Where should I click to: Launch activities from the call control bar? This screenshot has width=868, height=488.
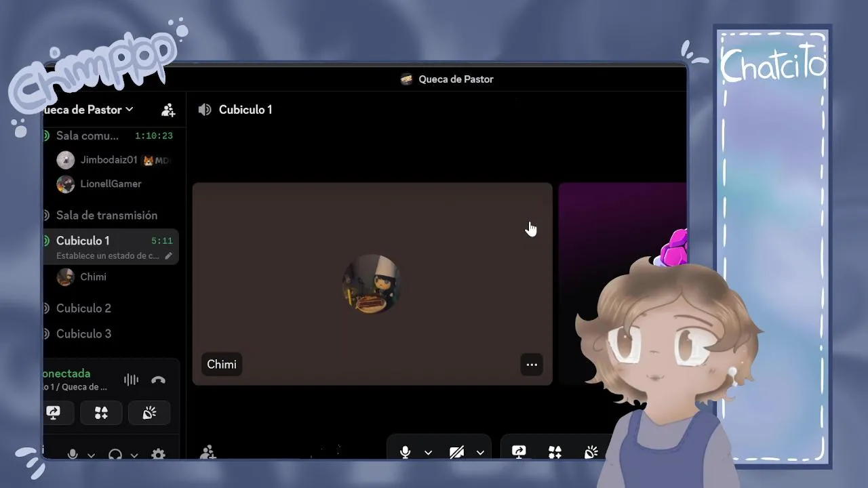pos(555,451)
